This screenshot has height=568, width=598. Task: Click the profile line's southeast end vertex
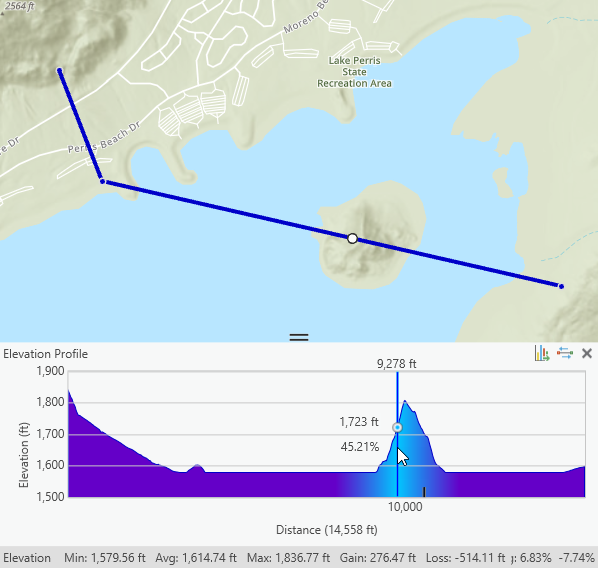click(x=561, y=286)
